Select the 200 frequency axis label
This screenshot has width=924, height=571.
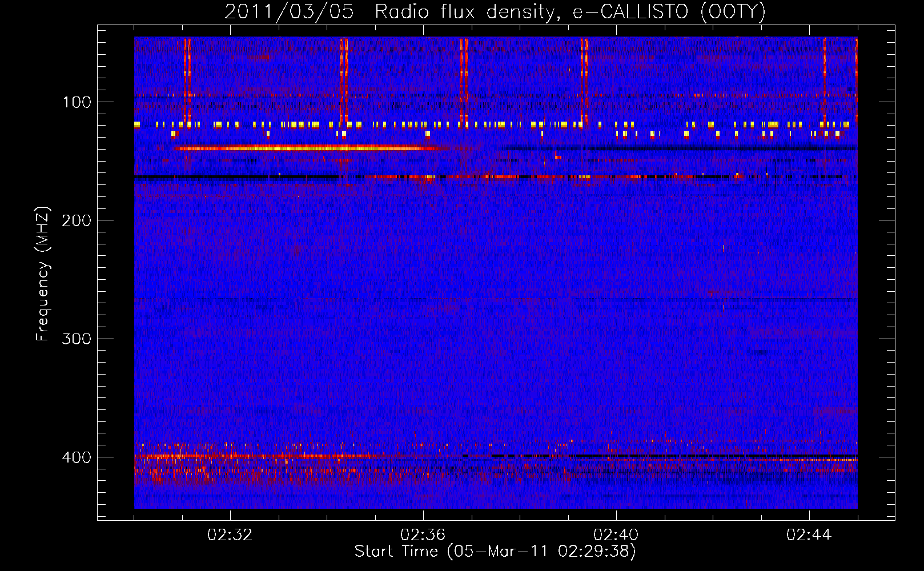[x=77, y=220]
